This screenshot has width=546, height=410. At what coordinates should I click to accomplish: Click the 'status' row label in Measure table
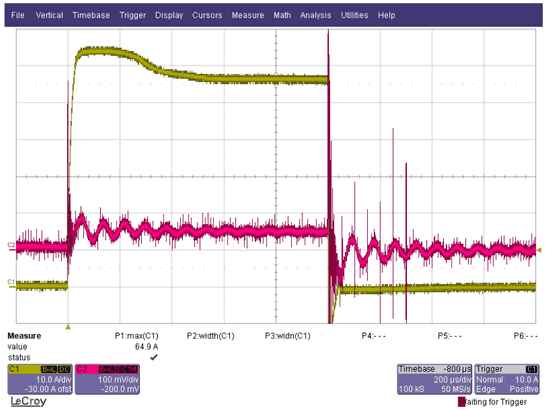click(x=19, y=357)
